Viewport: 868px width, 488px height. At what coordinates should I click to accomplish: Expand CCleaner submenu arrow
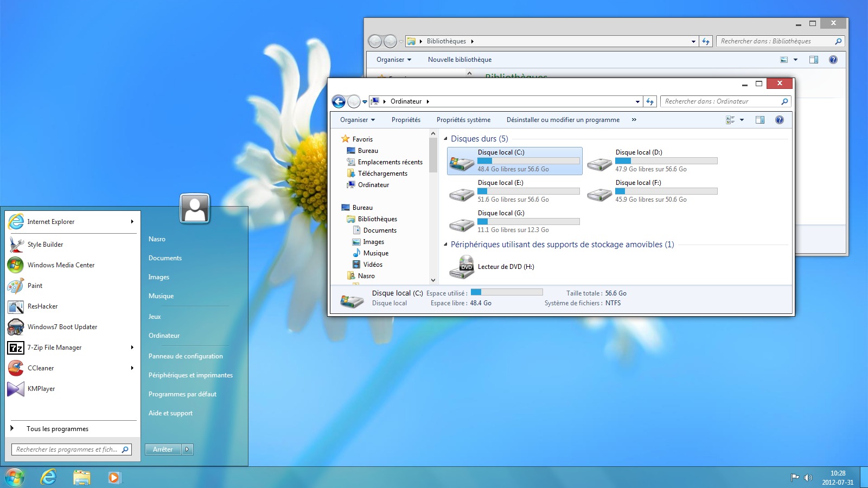point(132,368)
